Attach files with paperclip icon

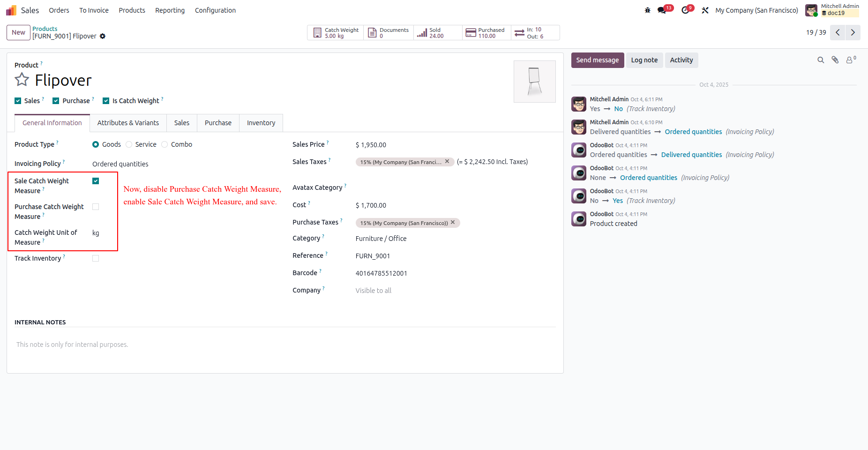click(x=835, y=60)
